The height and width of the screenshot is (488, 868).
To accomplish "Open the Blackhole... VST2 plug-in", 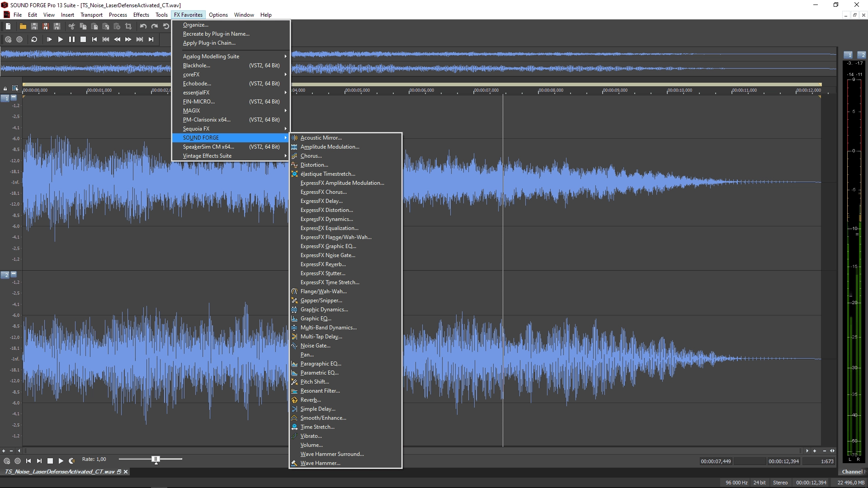I will coord(231,66).
